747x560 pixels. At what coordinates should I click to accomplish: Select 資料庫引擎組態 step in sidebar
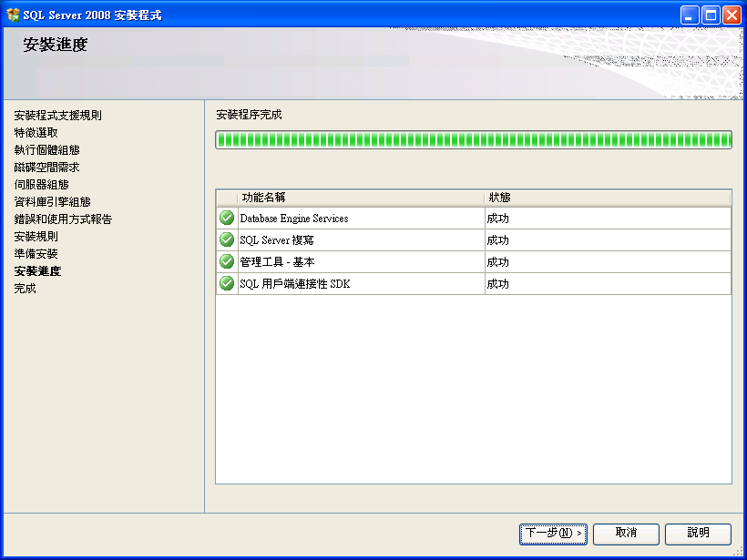click(53, 202)
